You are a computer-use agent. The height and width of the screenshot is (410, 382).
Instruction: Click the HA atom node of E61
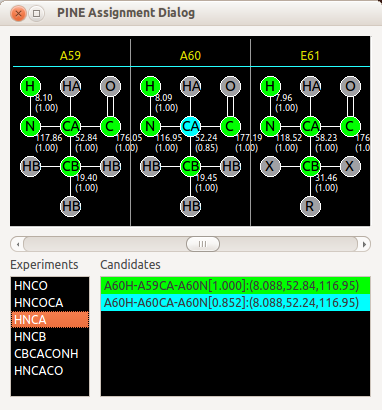point(310,86)
